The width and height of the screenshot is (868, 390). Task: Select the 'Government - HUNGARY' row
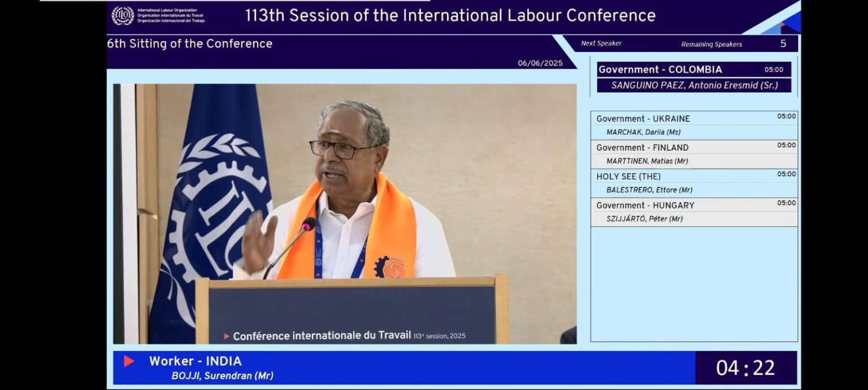(x=694, y=212)
